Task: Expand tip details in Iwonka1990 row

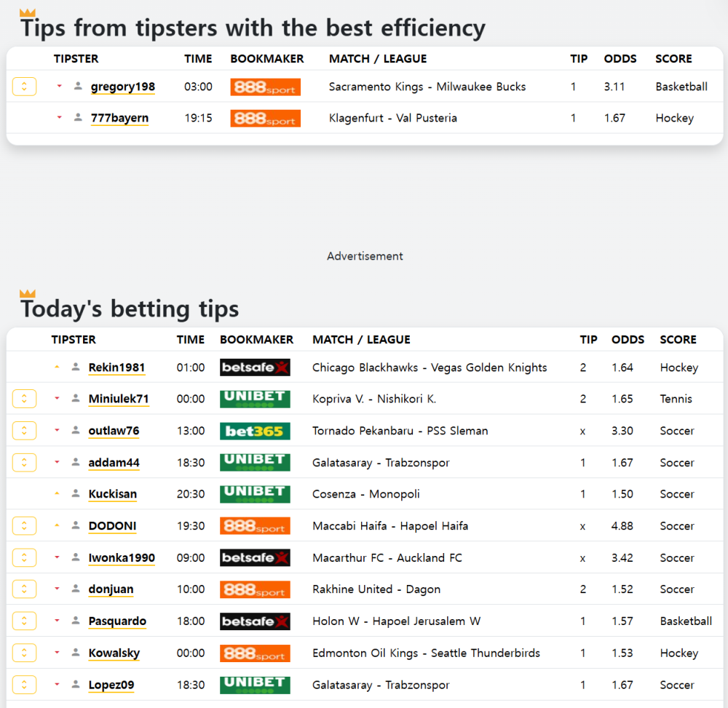Action: [24, 557]
